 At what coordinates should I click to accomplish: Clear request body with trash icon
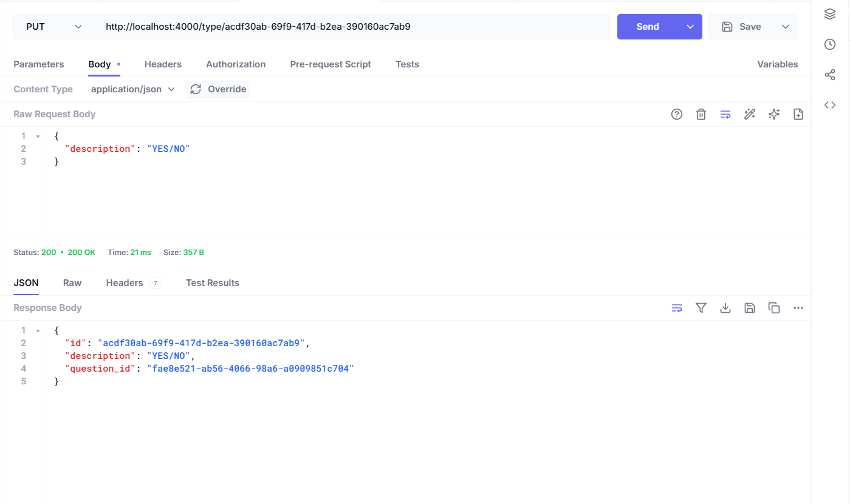[701, 114]
